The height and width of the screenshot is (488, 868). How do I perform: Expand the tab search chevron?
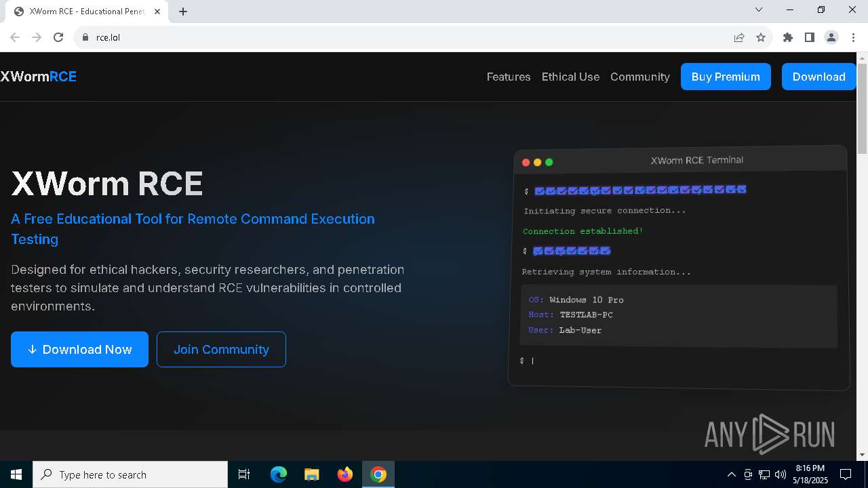click(759, 9)
